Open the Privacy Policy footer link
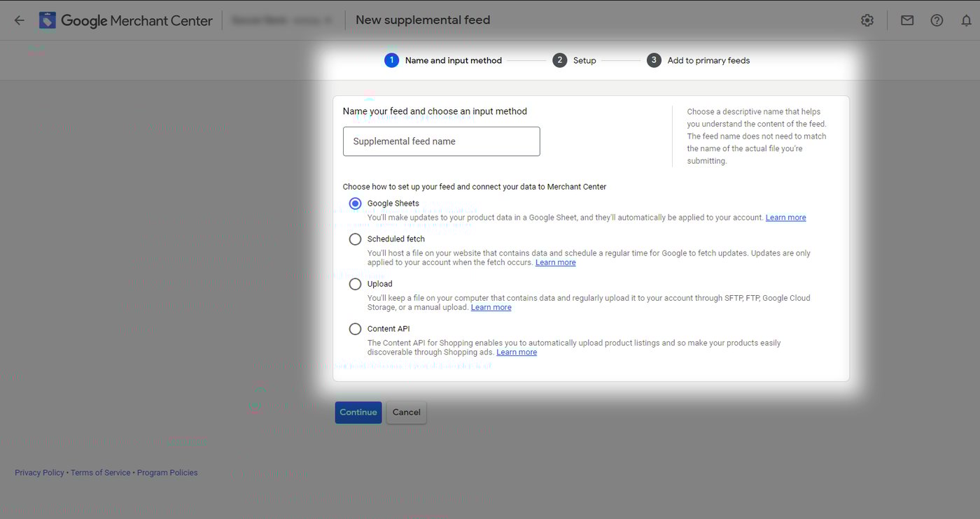980x519 pixels. tap(39, 473)
